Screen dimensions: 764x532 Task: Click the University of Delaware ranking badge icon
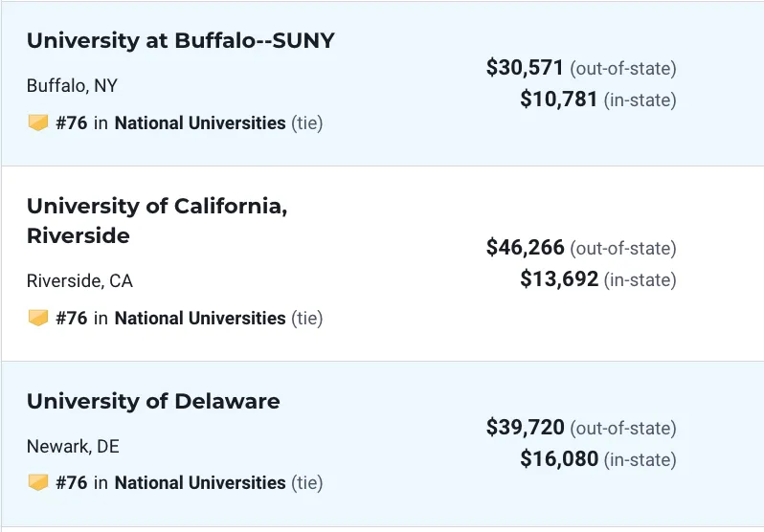[38, 483]
